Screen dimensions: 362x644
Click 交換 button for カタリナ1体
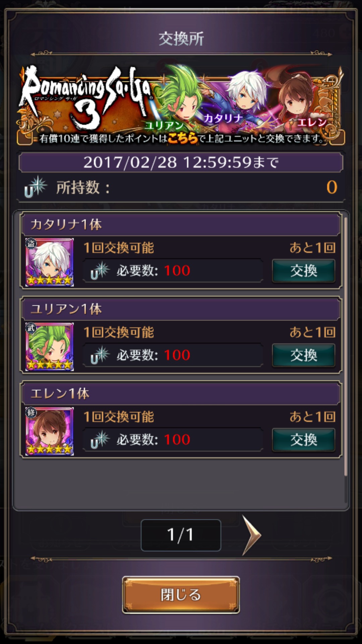(x=303, y=271)
